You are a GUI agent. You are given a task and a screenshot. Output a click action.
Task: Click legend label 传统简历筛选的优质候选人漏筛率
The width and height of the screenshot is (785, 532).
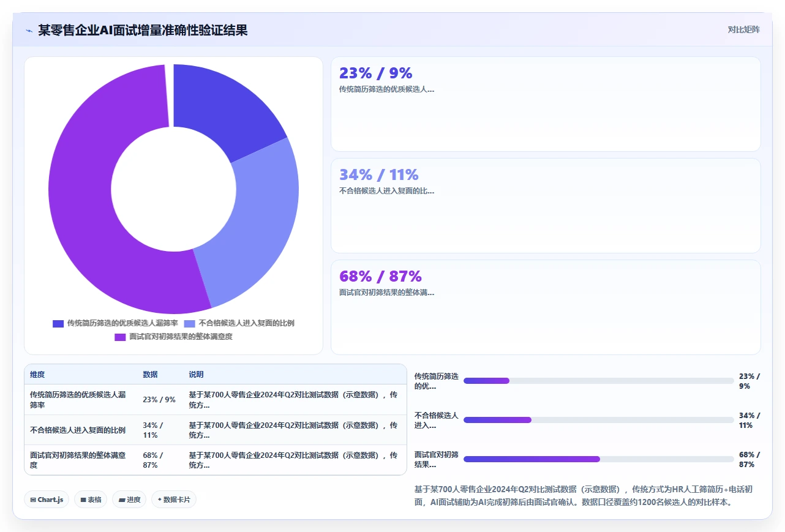[122, 323]
